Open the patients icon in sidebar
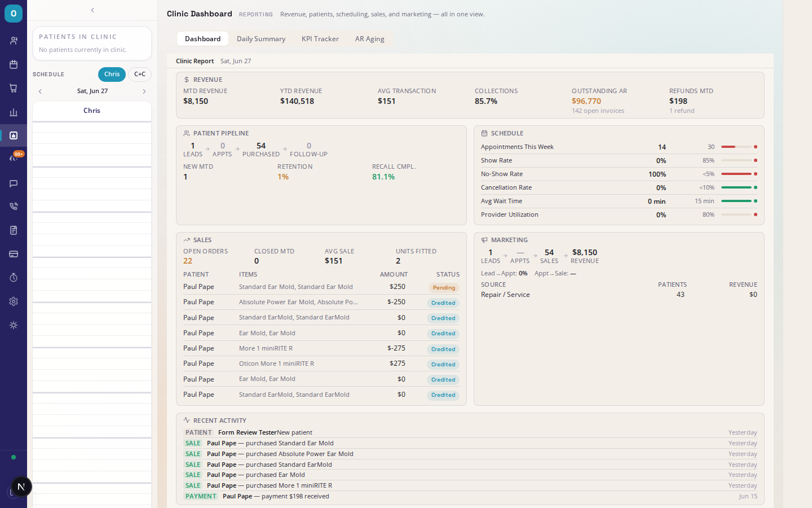 14,41
